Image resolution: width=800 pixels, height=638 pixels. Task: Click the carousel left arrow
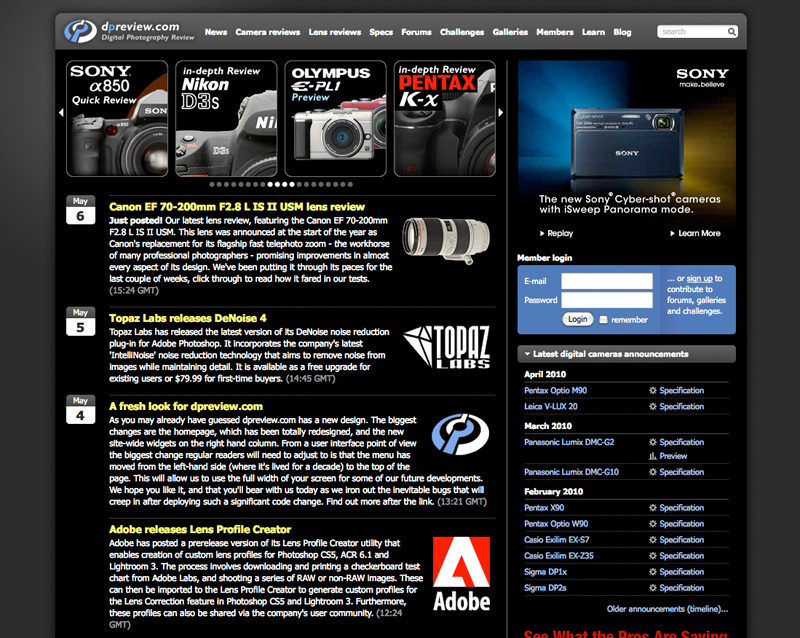61,113
